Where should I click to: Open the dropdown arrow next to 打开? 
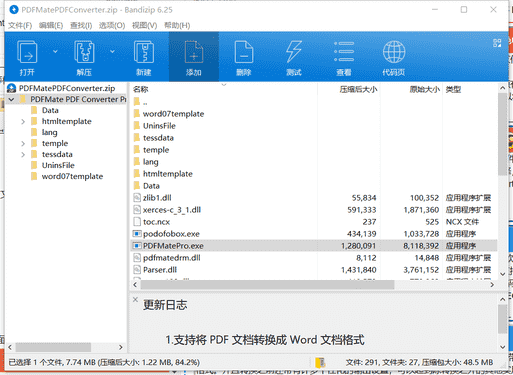55,52
